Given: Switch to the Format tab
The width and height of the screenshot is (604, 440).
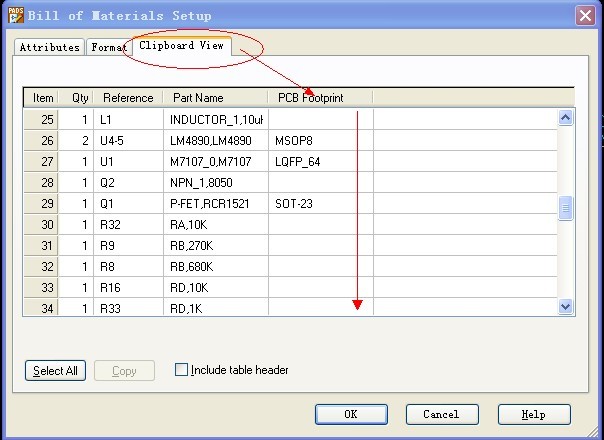Looking at the screenshot, I should tap(109, 47).
